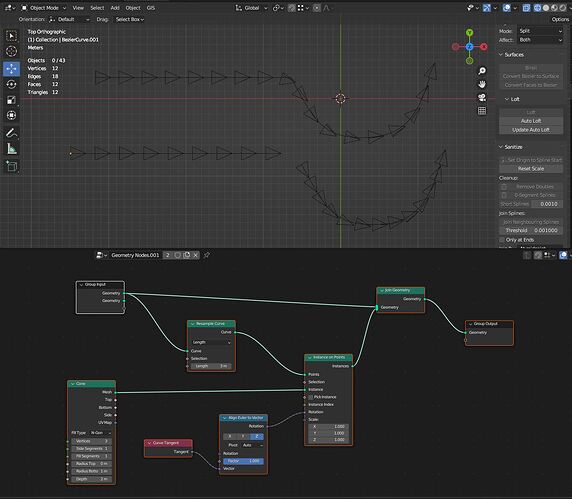Click the Cone Vertices value field
572x499 pixels.
coord(92,441)
